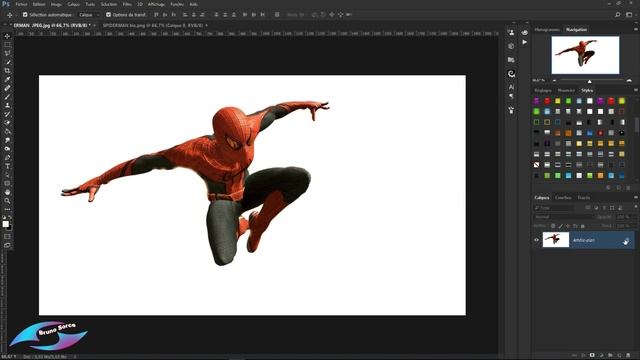
Task: Open the search icon in the options bar
Action: 618,15
